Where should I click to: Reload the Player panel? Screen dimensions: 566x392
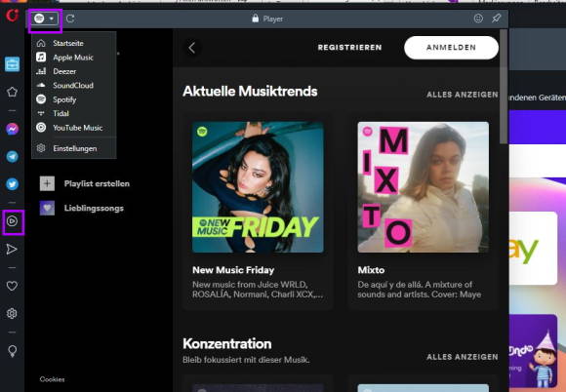click(x=70, y=19)
